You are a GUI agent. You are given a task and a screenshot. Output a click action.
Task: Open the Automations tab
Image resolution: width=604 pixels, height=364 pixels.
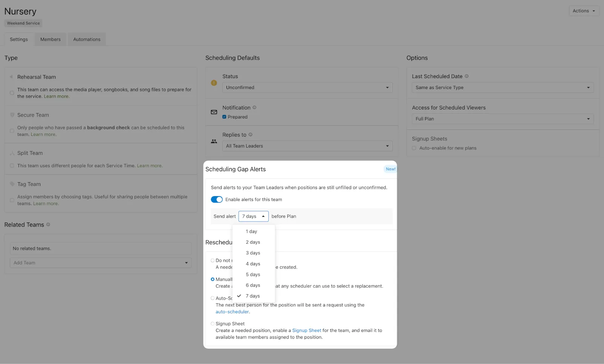click(87, 39)
